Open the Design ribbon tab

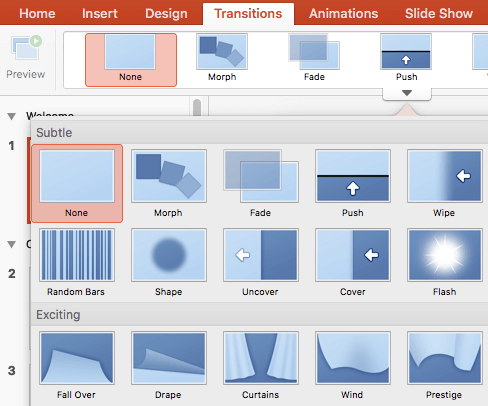click(166, 14)
